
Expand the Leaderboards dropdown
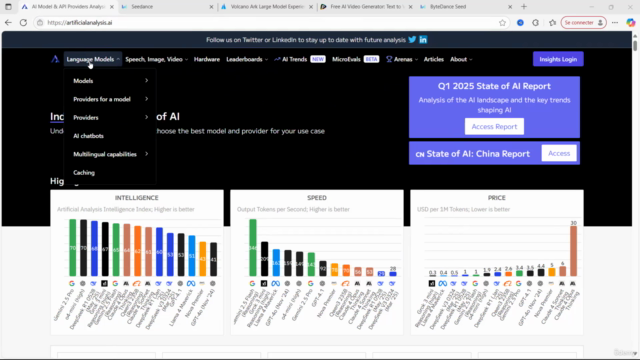pos(247,59)
